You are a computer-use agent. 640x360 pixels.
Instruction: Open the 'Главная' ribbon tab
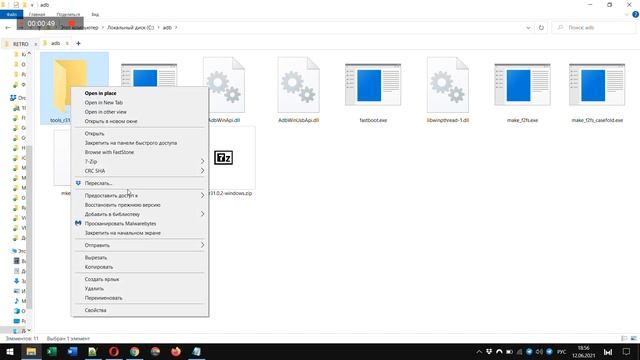tap(37, 14)
